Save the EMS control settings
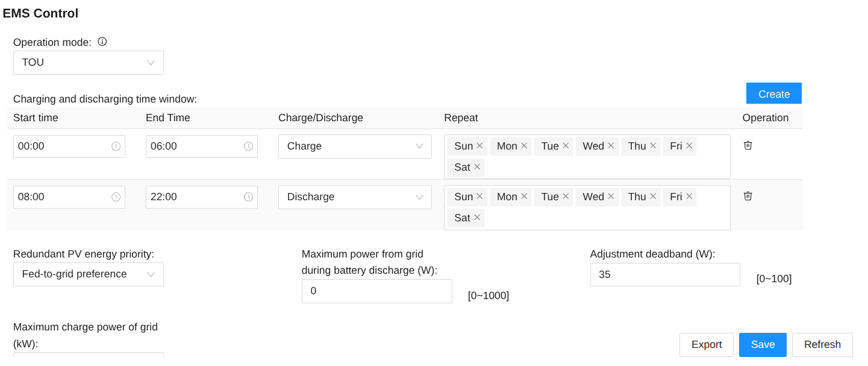The height and width of the screenshot is (366, 868). (763, 344)
